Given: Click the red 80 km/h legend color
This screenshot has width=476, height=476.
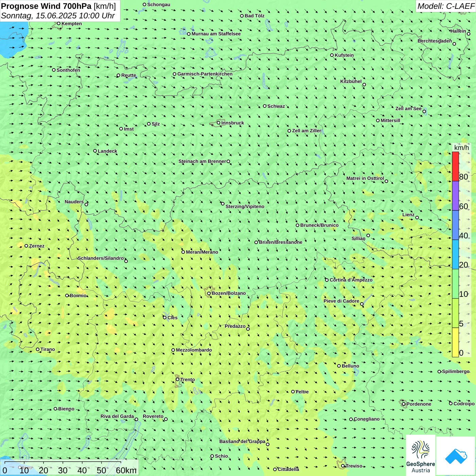Looking at the screenshot, I should [x=455, y=166].
